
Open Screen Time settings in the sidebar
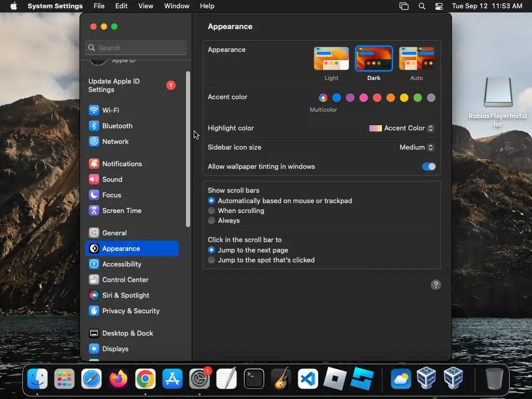coord(131,211)
